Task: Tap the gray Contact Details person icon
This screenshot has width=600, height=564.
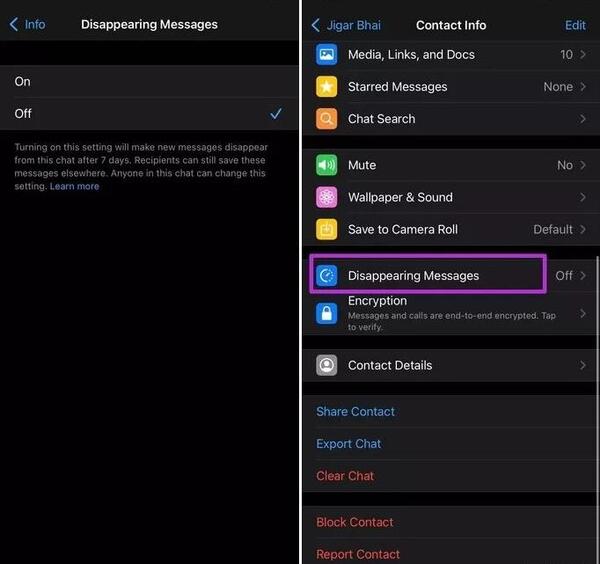Action: tap(326, 365)
